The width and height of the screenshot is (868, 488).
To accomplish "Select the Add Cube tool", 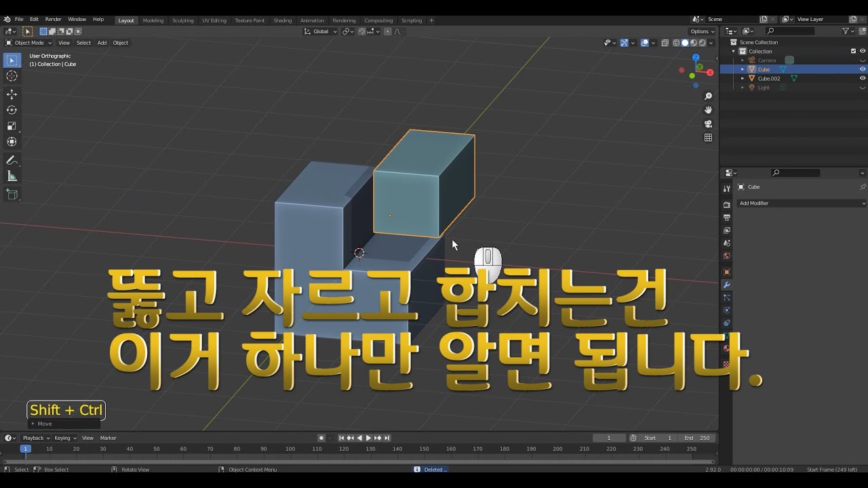I will click(12, 195).
